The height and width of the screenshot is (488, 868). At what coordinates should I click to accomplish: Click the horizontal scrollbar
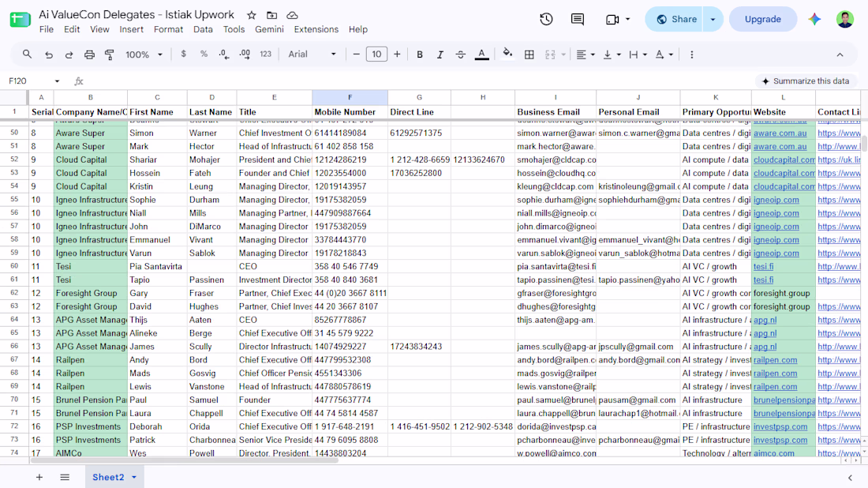point(184,460)
